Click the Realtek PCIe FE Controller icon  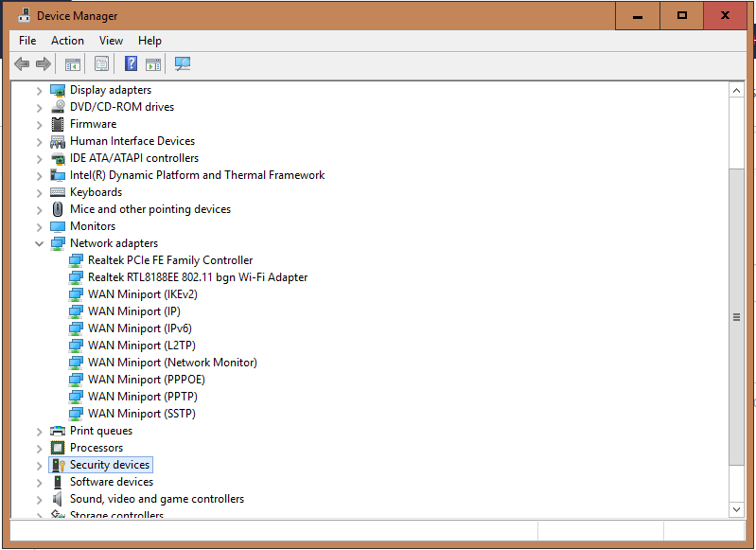75,260
